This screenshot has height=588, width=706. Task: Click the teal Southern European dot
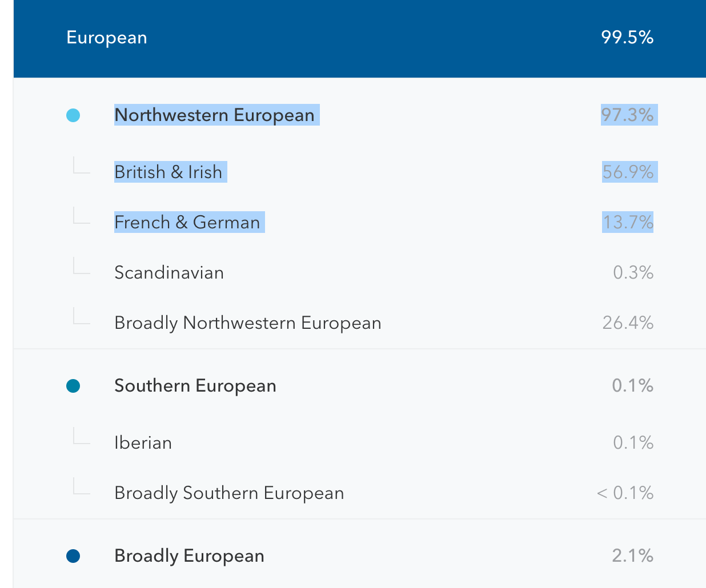click(x=73, y=386)
